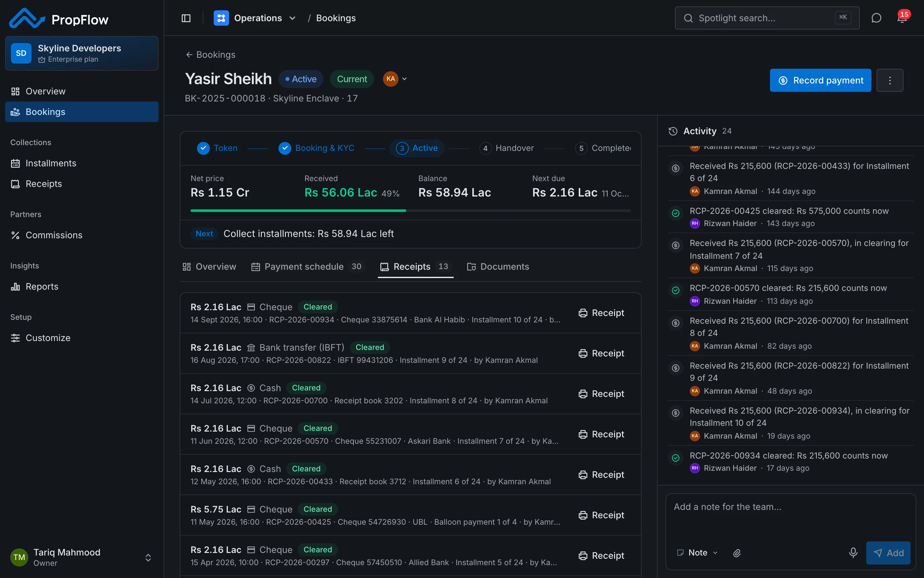Open Receipts in the sidebar
This screenshot has height=578, width=924.
click(x=82, y=184)
